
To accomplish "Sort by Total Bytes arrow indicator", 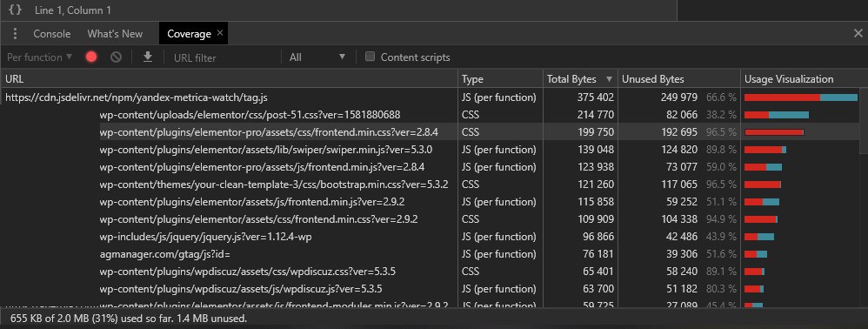I will tap(610, 79).
